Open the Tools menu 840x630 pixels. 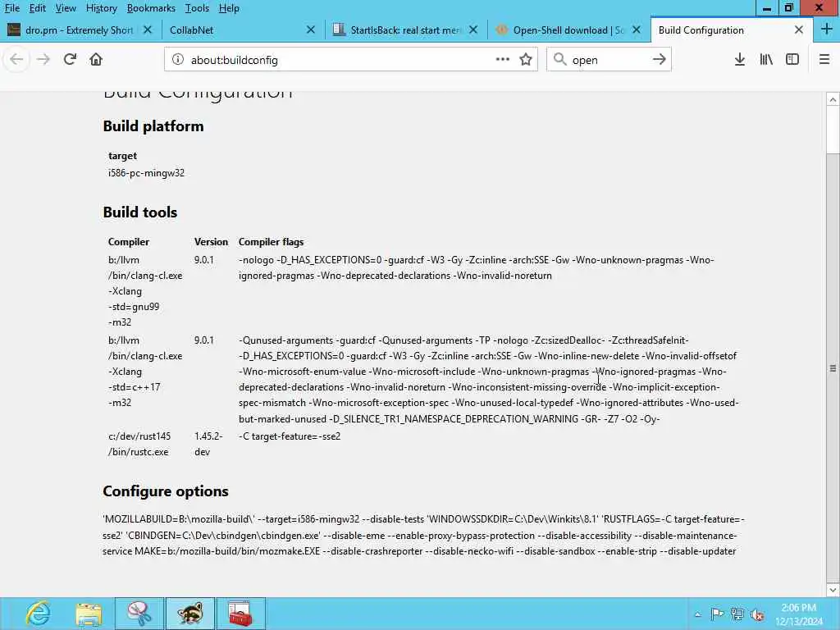click(197, 8)
